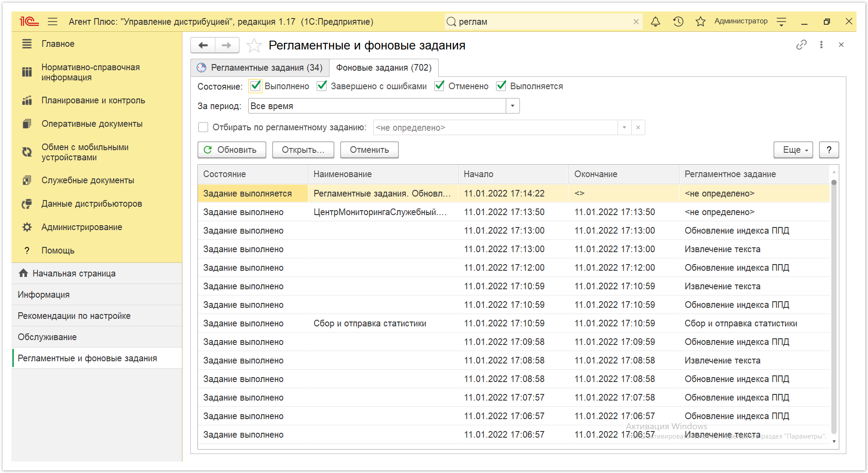Switch to Регламентные задания (34) tab

(x=260, y=68)
